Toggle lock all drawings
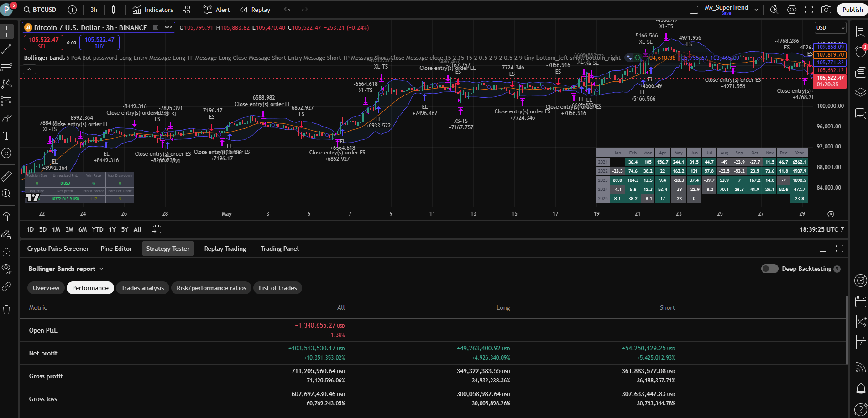This screenshot has width=868, height=418. [7, 252]
